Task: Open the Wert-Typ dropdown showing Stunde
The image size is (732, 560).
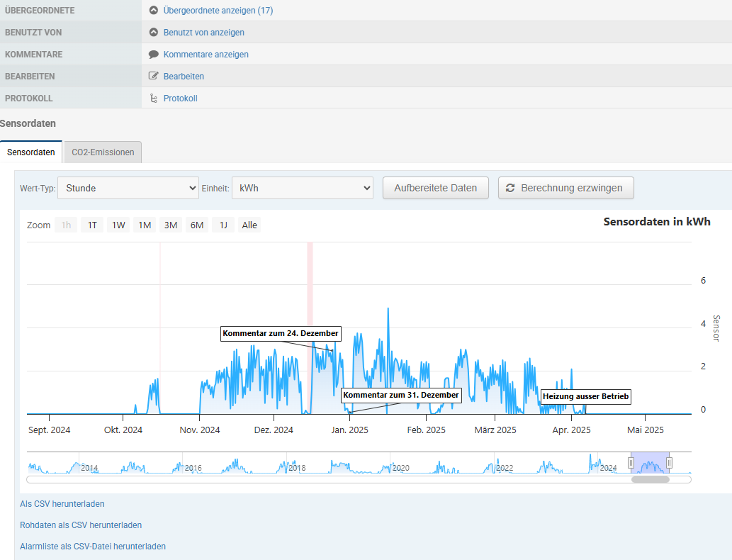Action: pyautogui.click(x=128, y=188)
